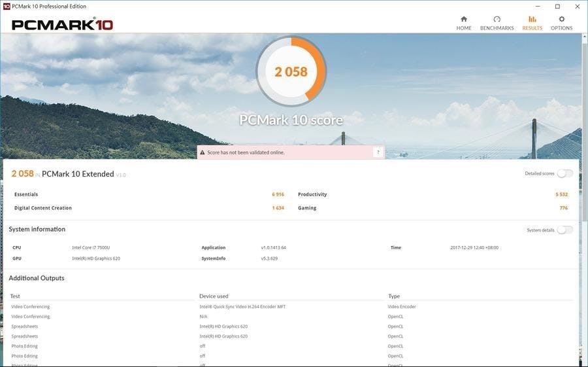
Task: Click the PCMark 10 logo
Action: click(x=62, y=24)
